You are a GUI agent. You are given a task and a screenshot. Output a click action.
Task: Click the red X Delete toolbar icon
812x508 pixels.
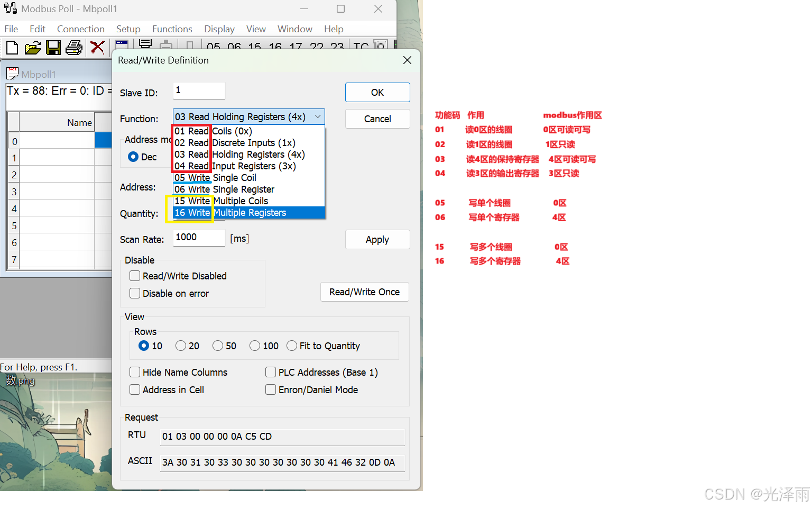click(97, 47)
